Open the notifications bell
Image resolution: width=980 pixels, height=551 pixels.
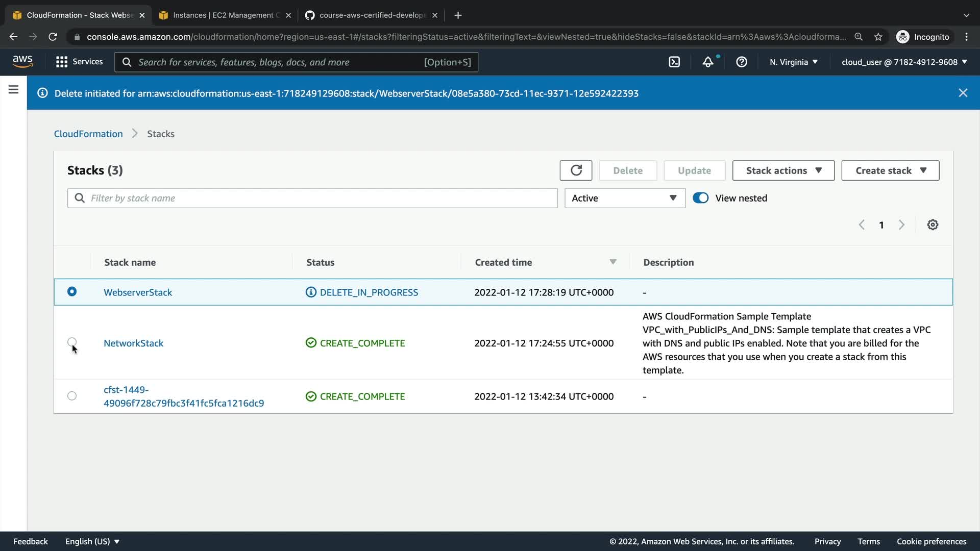click(x=708, y=62)
